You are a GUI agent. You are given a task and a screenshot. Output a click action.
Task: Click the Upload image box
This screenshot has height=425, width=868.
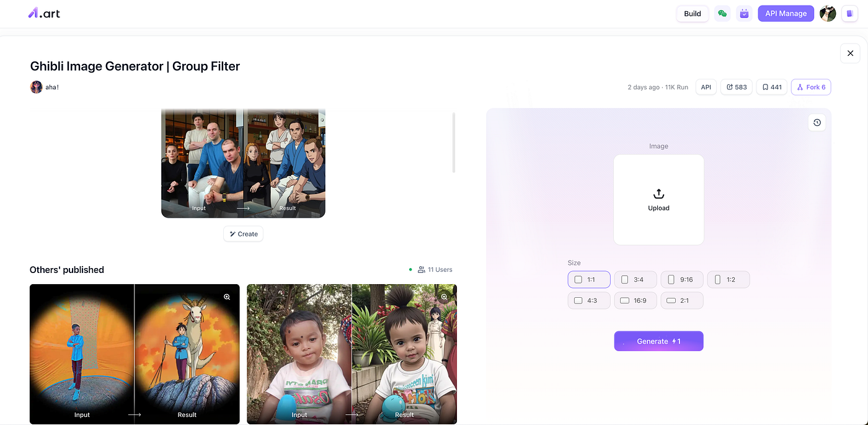(x=658, y=200)
